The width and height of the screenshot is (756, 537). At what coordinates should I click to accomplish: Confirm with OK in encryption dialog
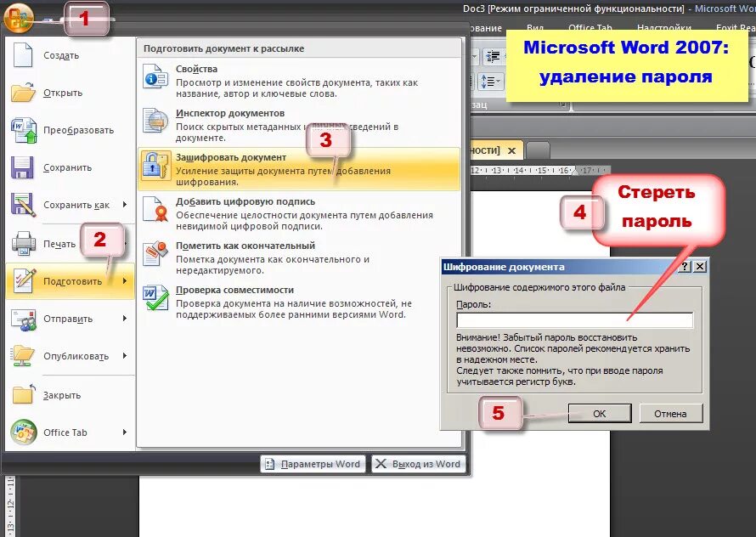(600, 414)
